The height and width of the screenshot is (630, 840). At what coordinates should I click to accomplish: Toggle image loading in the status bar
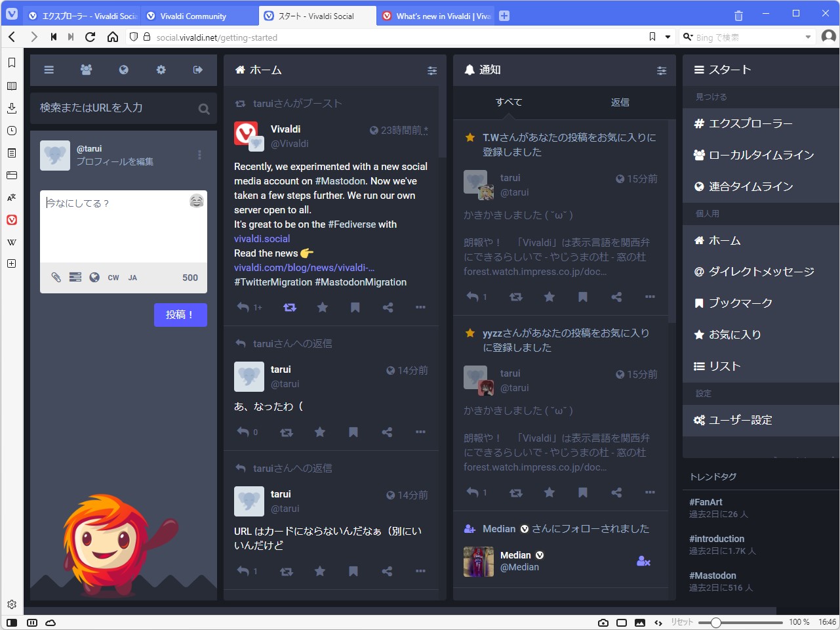point(640,622)
